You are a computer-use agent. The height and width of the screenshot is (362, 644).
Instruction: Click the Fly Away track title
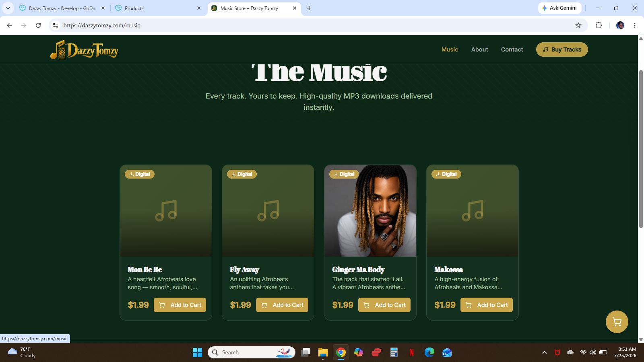pyautogui.click(x=244, y=269)
